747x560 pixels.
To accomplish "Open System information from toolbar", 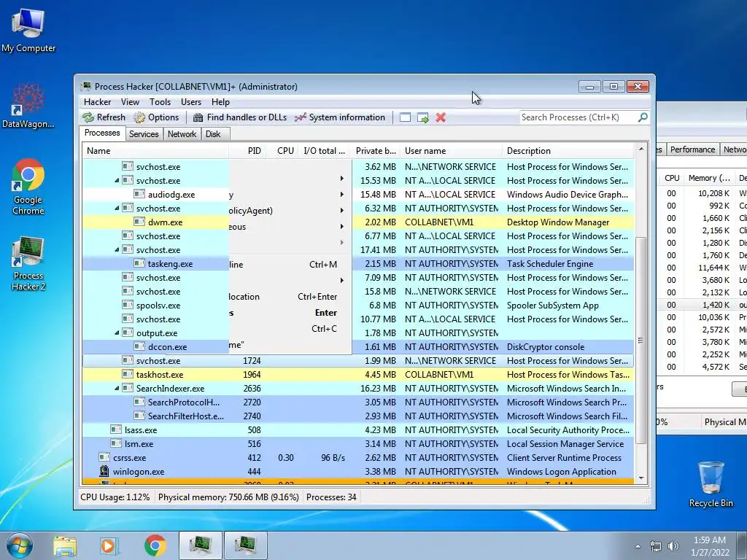I will pyautogui.click(x=340, y=117).
